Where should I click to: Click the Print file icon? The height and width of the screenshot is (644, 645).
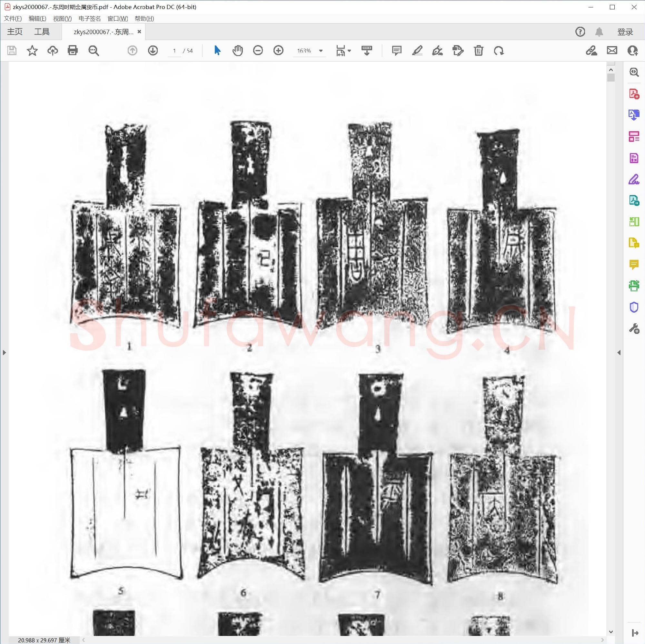coord(73,51)
